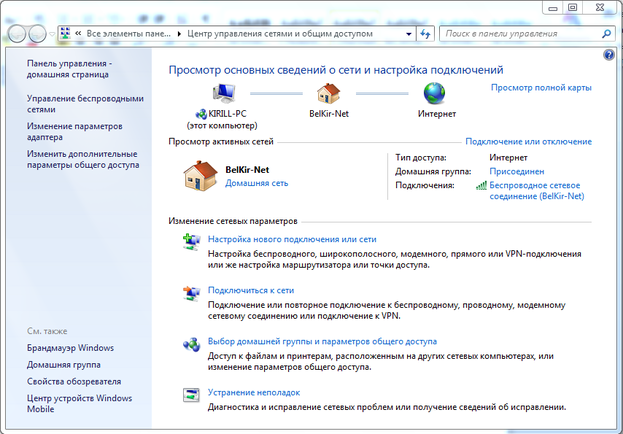Click the Интернет label under globe
Viewport: 623px width, 434px height.
click(437, 114)
